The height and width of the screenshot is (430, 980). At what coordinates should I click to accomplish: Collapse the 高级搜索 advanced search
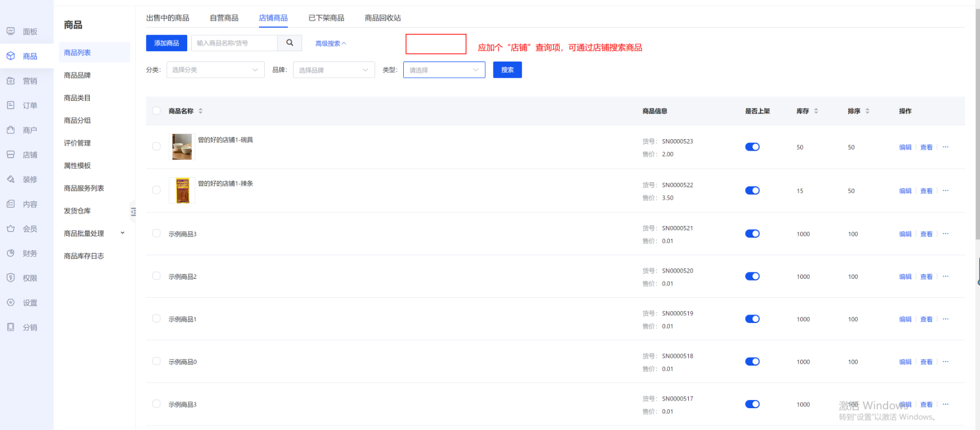331,44
